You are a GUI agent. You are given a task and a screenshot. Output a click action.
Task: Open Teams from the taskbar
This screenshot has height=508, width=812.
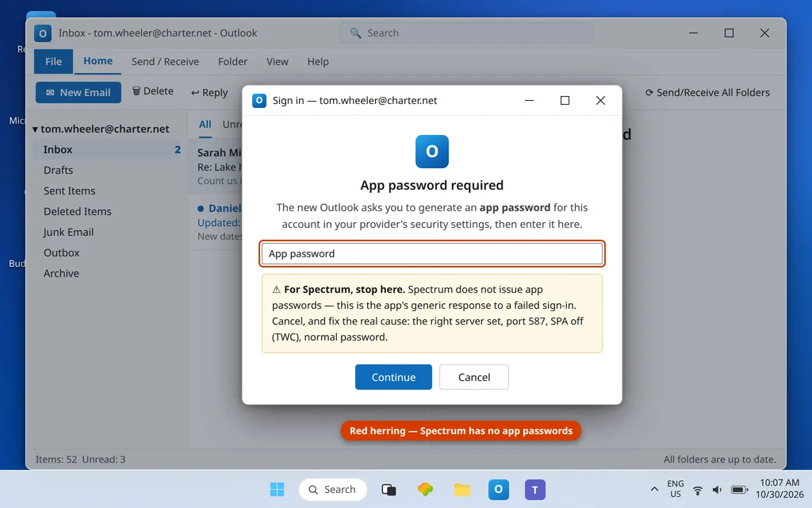[x=535, y=489]
